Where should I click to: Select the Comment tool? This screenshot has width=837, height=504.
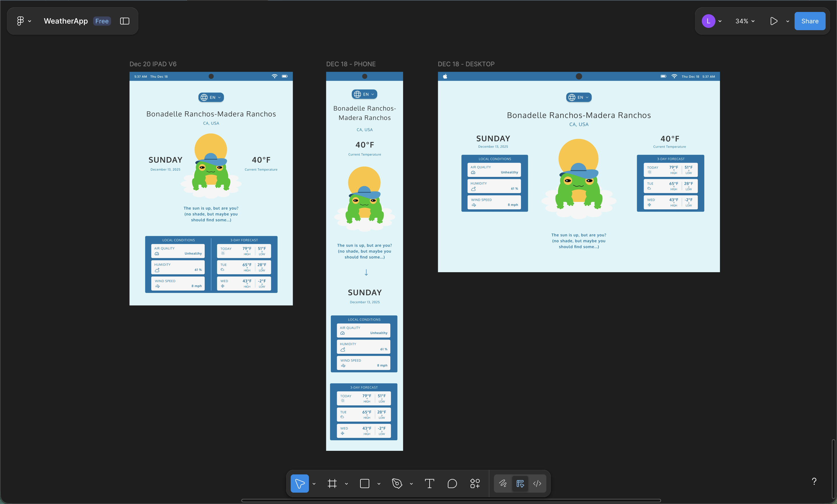[x=452, y=483]
